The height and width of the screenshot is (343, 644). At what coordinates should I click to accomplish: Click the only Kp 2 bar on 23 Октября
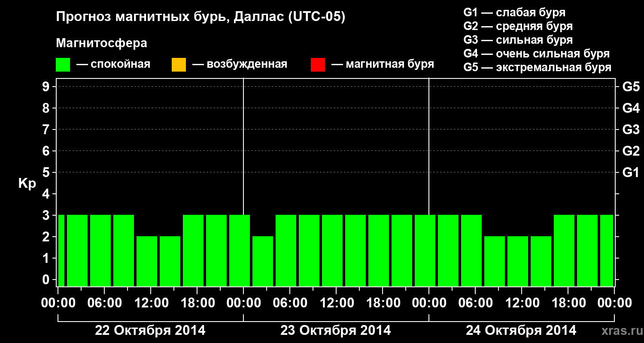[263, 261]
